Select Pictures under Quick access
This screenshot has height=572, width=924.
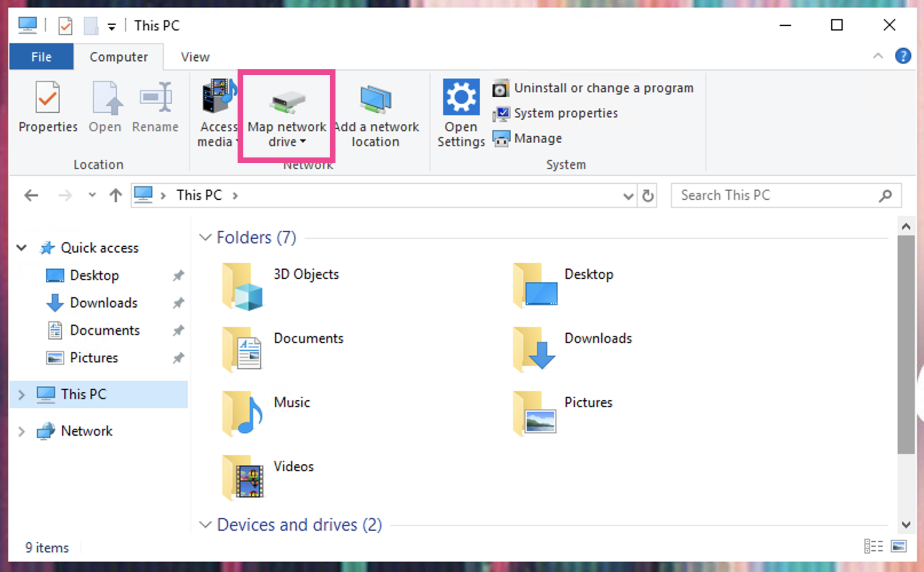94,358
